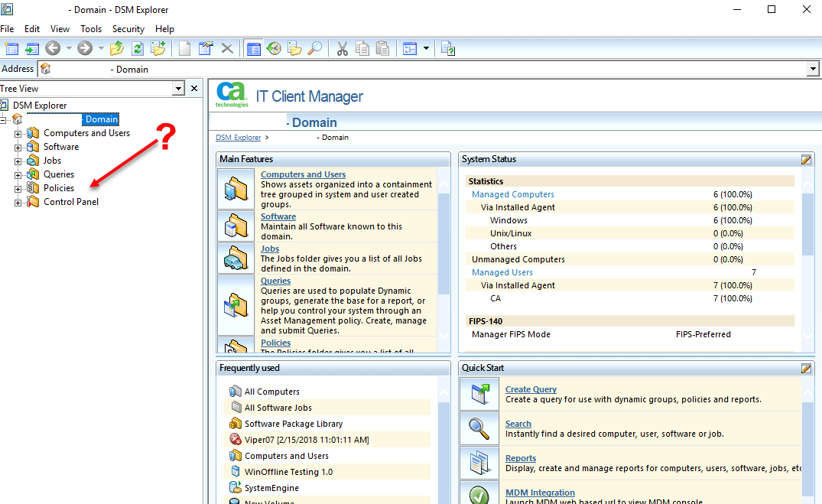Viewport: 822px width, 504px height.
Task: Edit System Status panel via pencil icon
Action: point(806,160)
